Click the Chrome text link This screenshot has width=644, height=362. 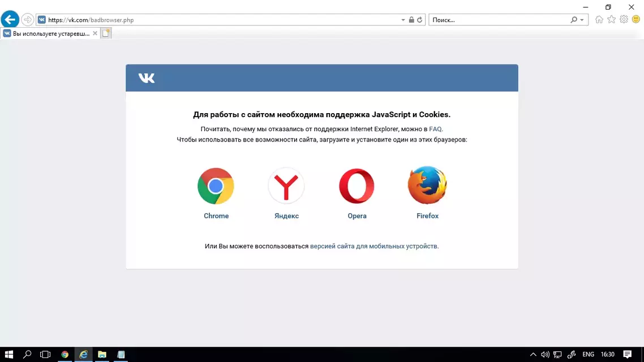pyautogui.click(x=216, y=216)
